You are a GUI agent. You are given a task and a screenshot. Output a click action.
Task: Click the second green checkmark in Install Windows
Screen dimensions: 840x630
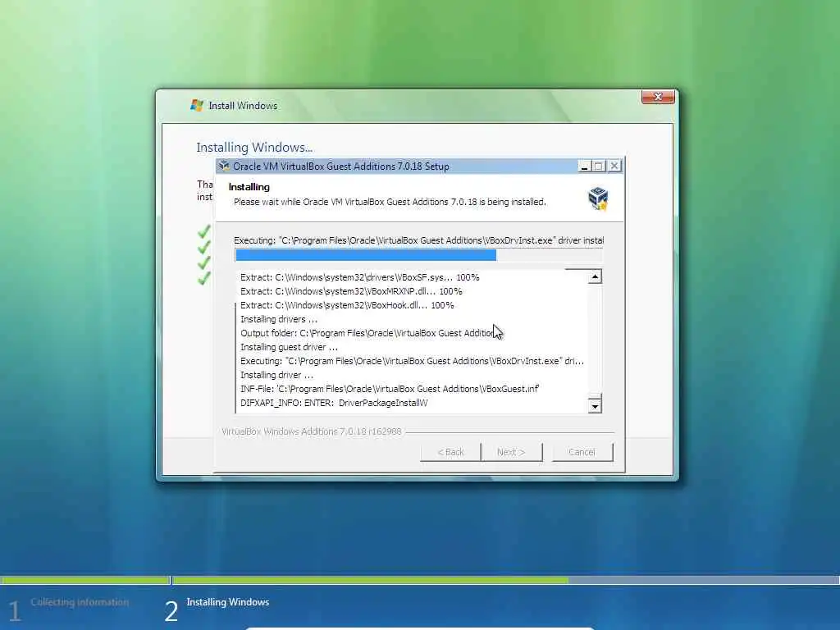203,248
